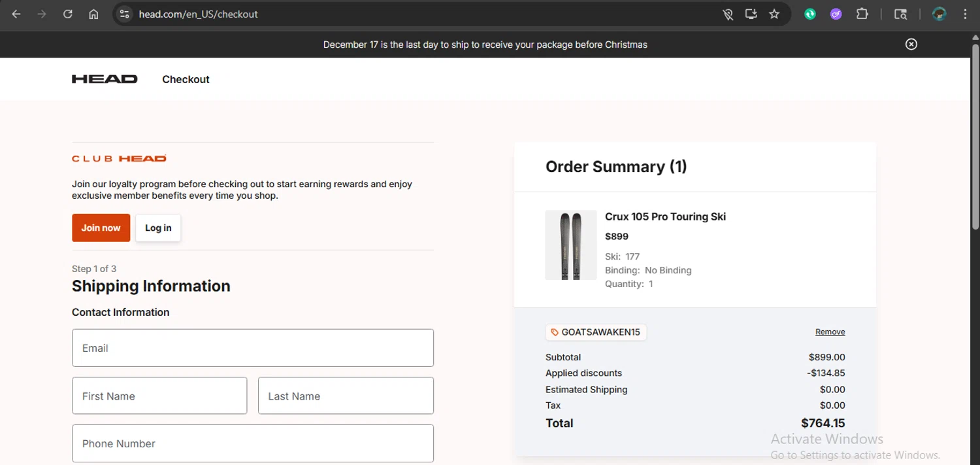
Task: Click the Ski: 177 detail
Action: click(x=622, y=256)
